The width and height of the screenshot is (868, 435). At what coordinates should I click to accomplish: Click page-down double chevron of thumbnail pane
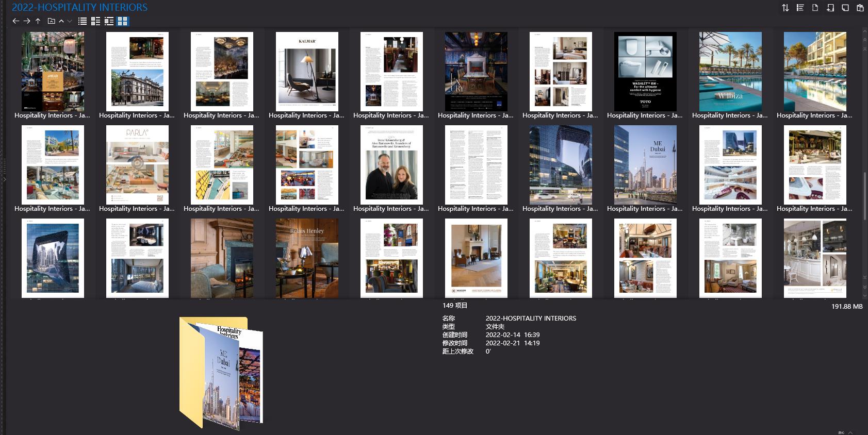click(x=865, y=287)
